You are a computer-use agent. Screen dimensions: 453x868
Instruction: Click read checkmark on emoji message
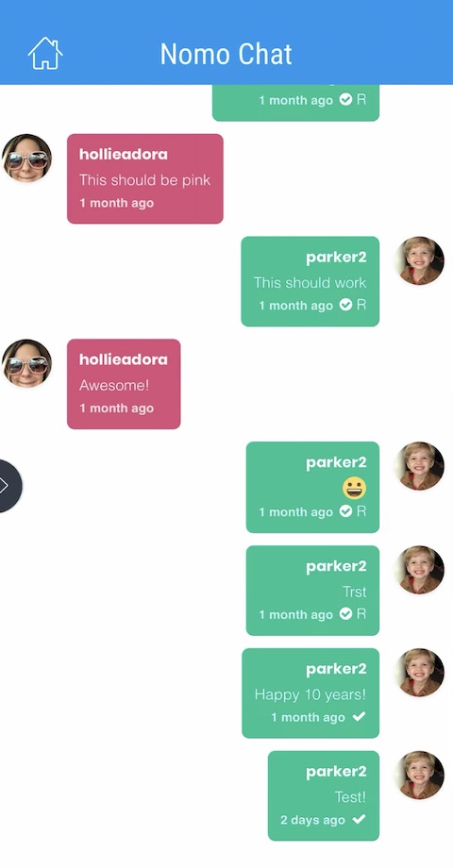coord(345,511)
